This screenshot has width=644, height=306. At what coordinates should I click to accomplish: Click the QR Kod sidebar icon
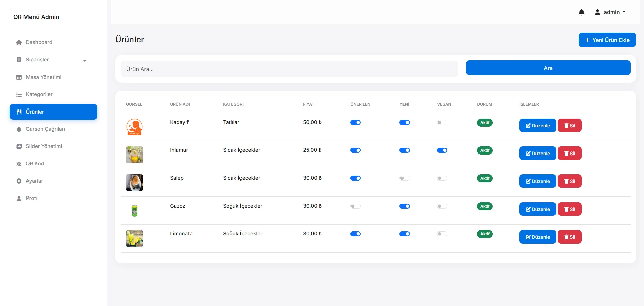(x=19, y=164)
